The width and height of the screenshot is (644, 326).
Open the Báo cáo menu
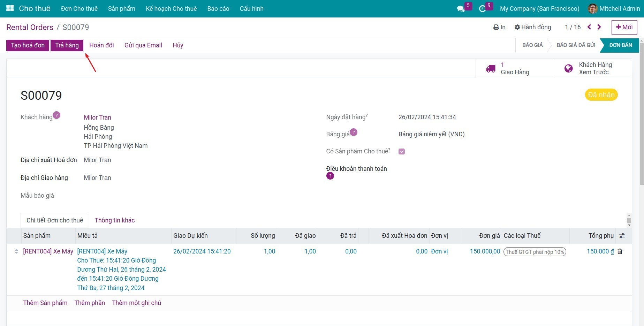tap(218, 9)
